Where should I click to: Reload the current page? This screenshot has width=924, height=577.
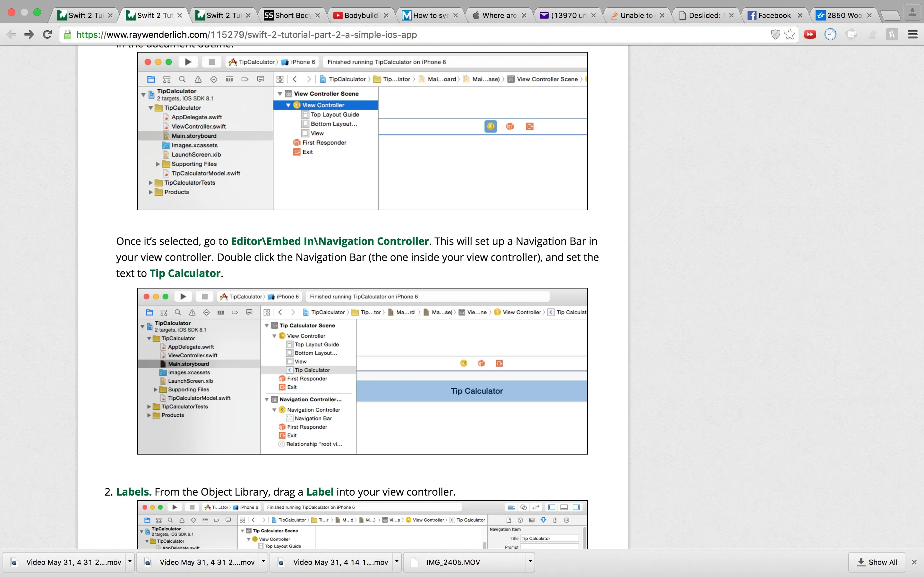pyautogui.click(x=47, y=35)
